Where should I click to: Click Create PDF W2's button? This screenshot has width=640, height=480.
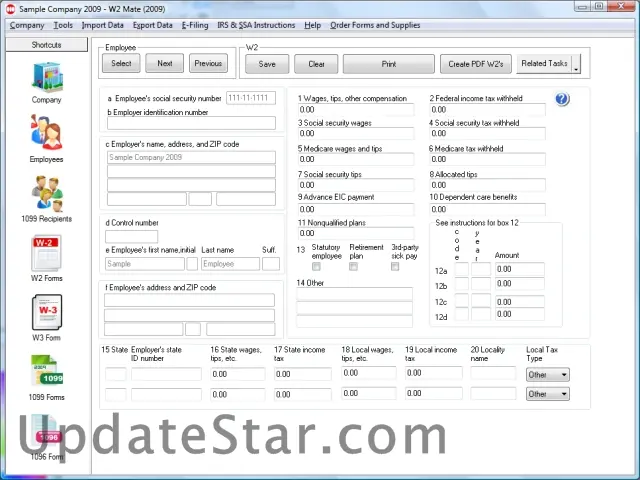[476, 64]
